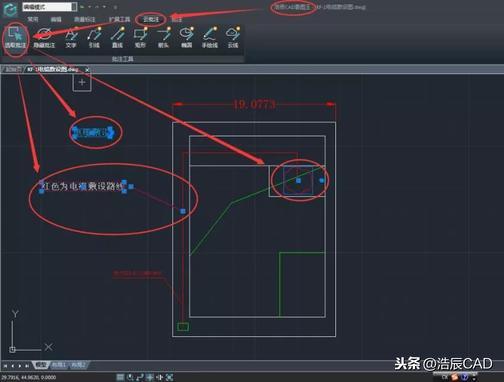Toggle the grid display status bar icon
The width and height of the screenshot is (504, 382).
coord(120,377)
